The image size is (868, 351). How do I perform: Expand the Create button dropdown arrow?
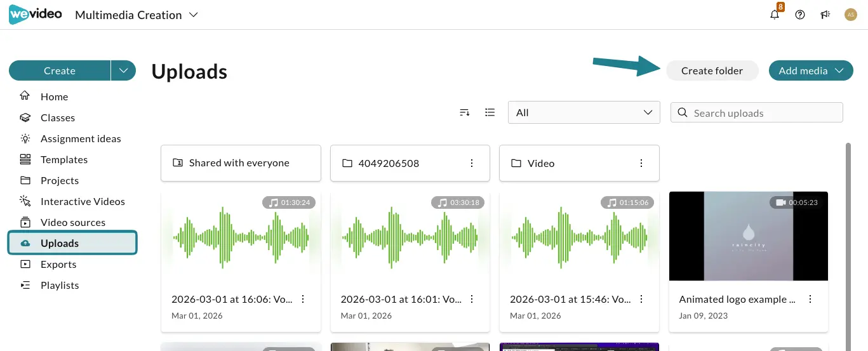123,70
